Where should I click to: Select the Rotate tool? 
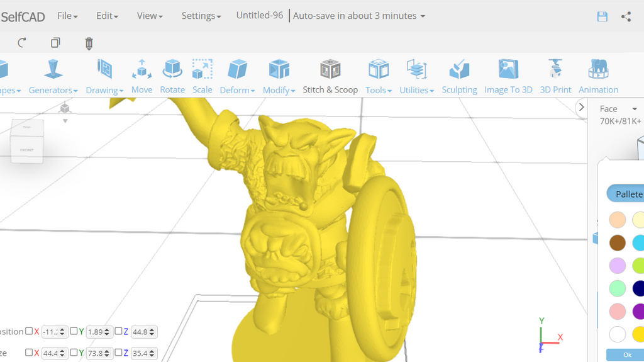coord(172,77)
